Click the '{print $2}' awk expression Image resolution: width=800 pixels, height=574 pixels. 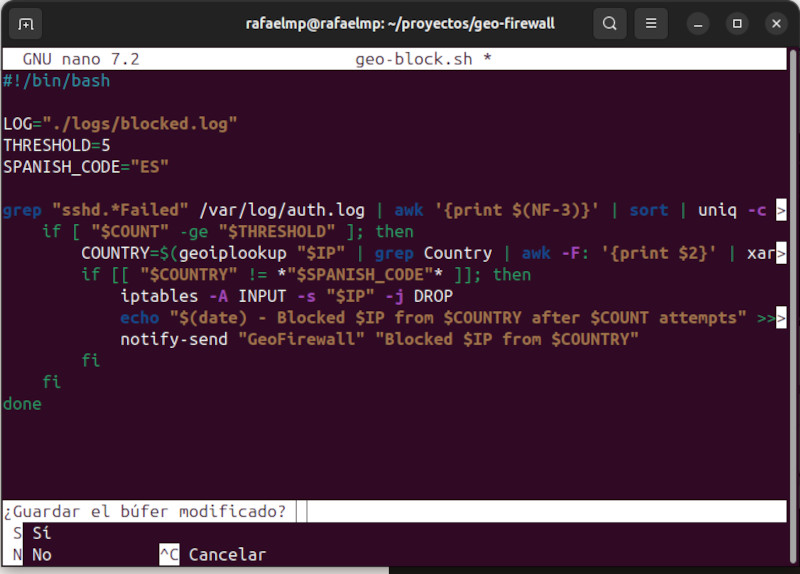click(x=659, y=253)
